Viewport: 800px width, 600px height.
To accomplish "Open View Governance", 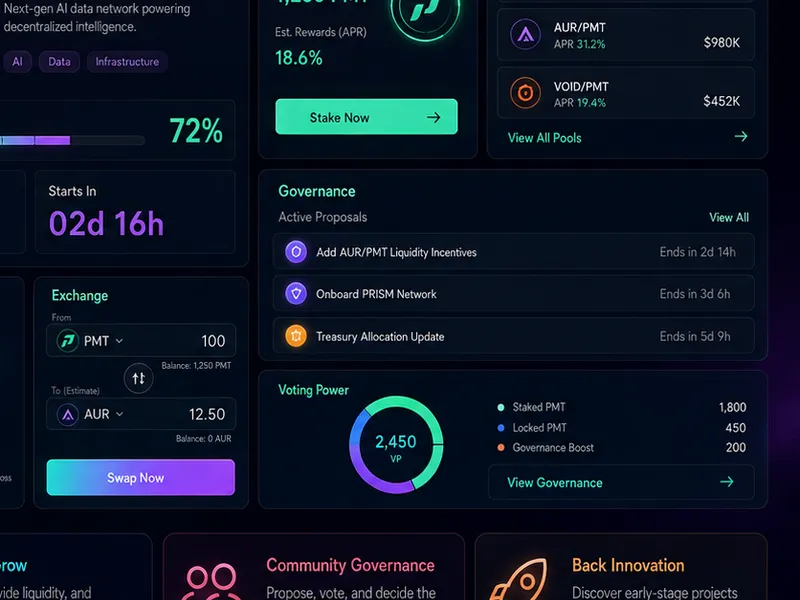I will point(621,482).
